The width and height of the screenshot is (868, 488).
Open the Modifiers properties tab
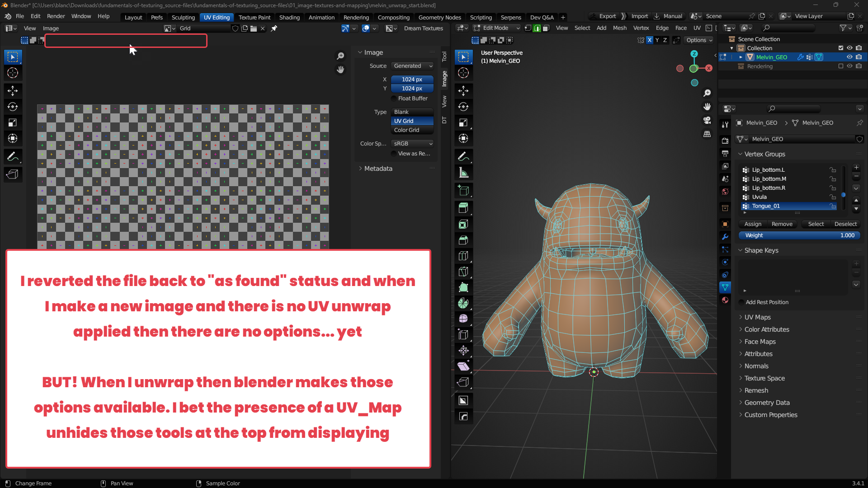[725, 237]
